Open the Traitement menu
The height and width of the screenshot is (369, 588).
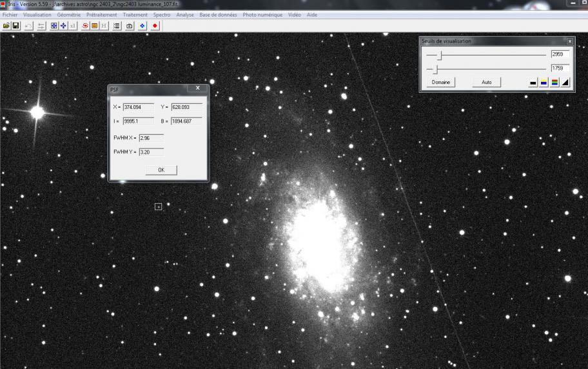coord(135,15)
